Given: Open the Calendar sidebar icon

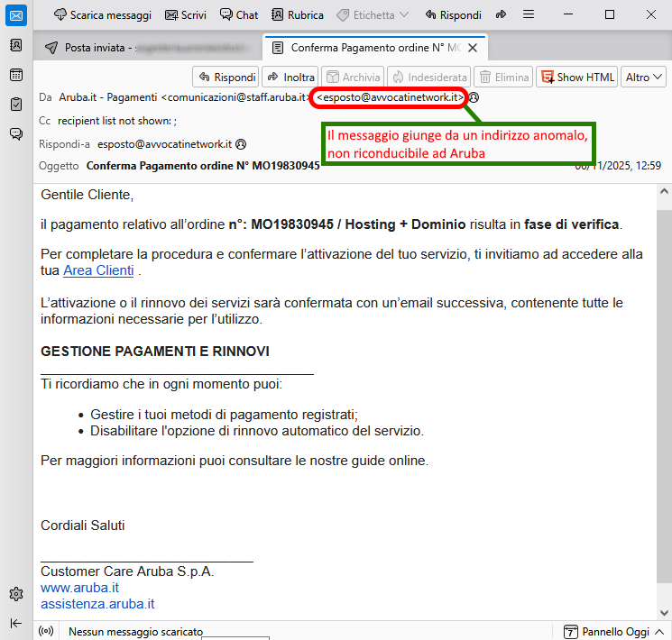Looking at the screenshot, I should (15, 75).
